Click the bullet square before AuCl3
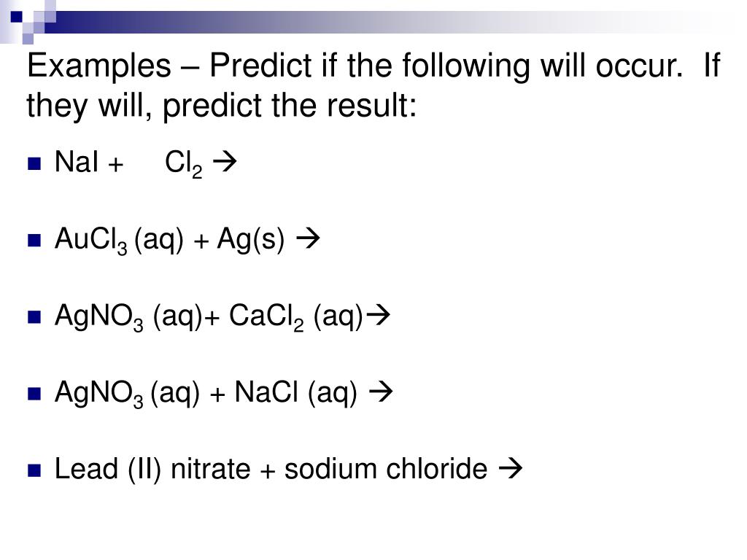Viewport: 747px width, 560px height. (x=34, y=241)
